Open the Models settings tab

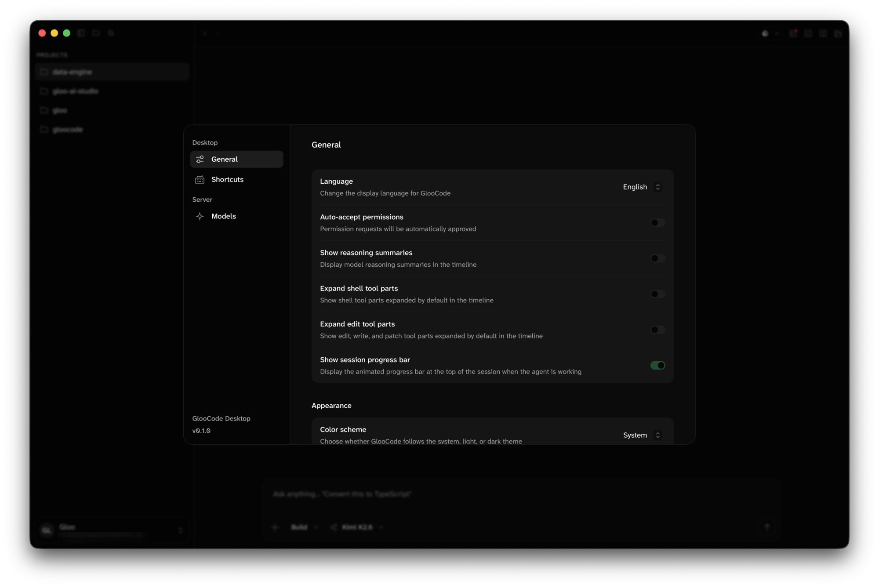point(236,216)
